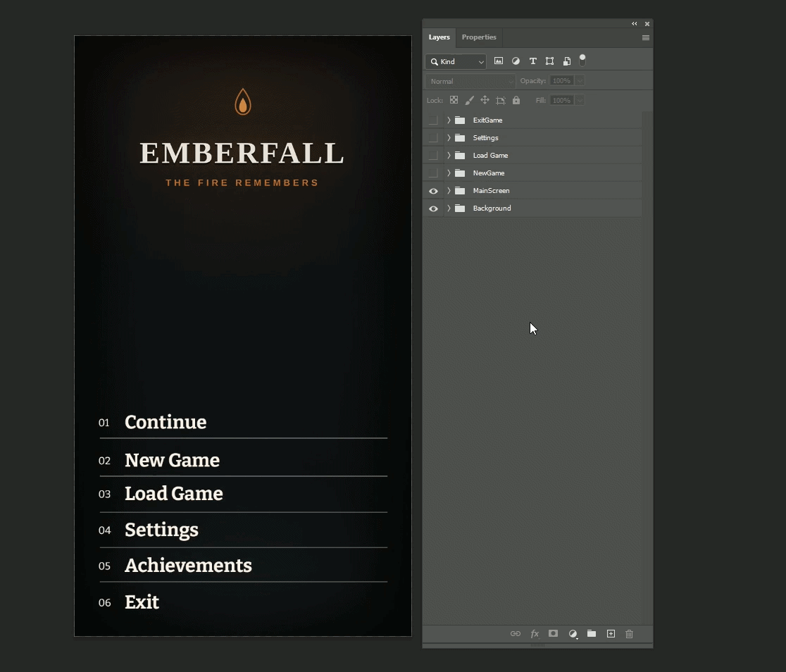786x672 pixels.
Task: Select the Settings layer name
Action: click(x=486, y=138)
